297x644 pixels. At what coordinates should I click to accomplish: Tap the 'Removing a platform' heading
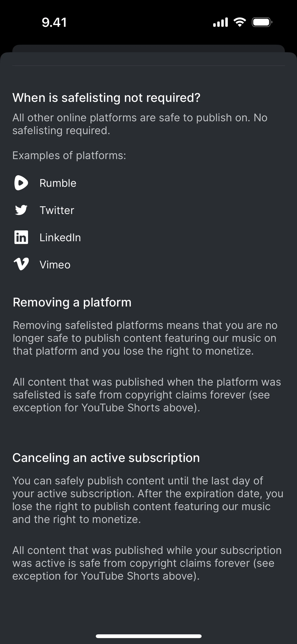click(72, 302)
